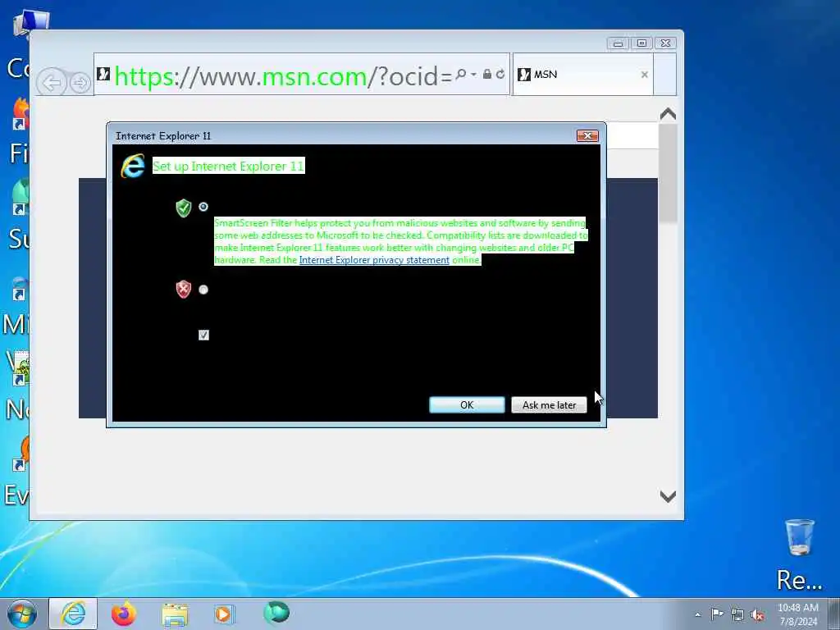Click the green shield check icon
This screenshot has height=630, width=840.
coord(184,208)
